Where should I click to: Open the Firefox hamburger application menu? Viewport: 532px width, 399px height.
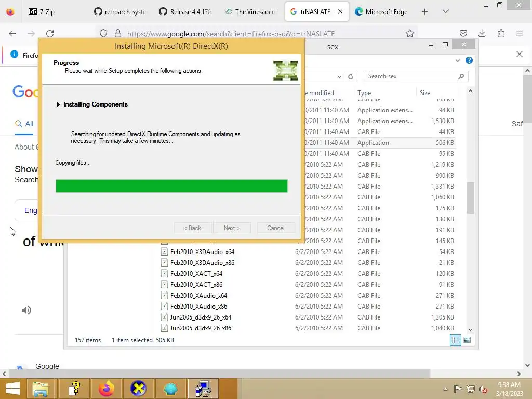tap(520, 33)
